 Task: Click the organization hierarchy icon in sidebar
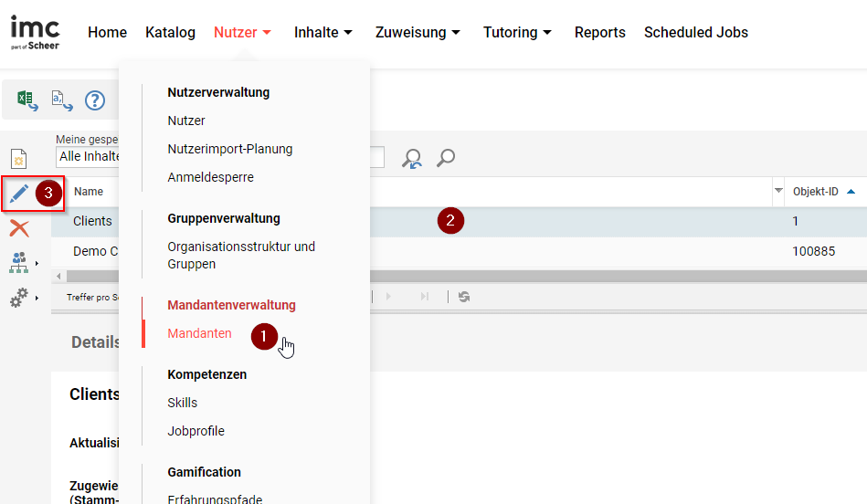point(19,263)
